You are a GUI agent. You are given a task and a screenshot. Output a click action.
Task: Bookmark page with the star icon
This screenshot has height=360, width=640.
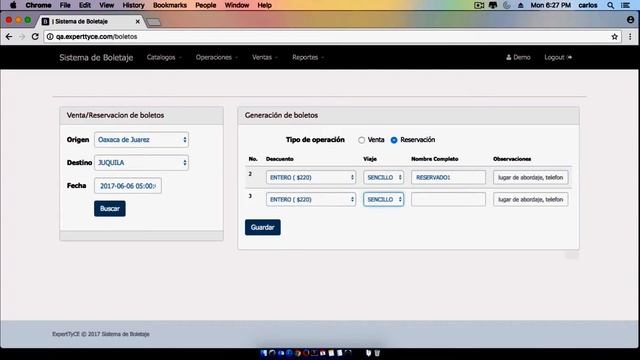(x=615, y=37)
